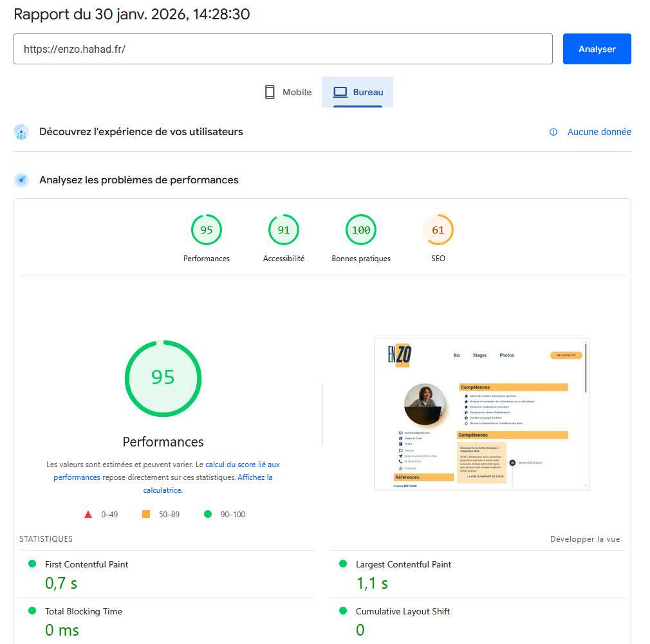Select the SEO score gauge 61
The height and width of the screenshot is (644, 650).
point(438,230)
